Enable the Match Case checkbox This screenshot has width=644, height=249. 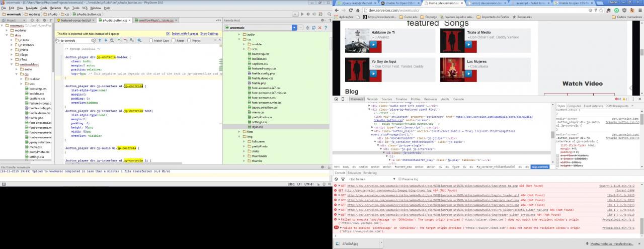coord(151,40)
